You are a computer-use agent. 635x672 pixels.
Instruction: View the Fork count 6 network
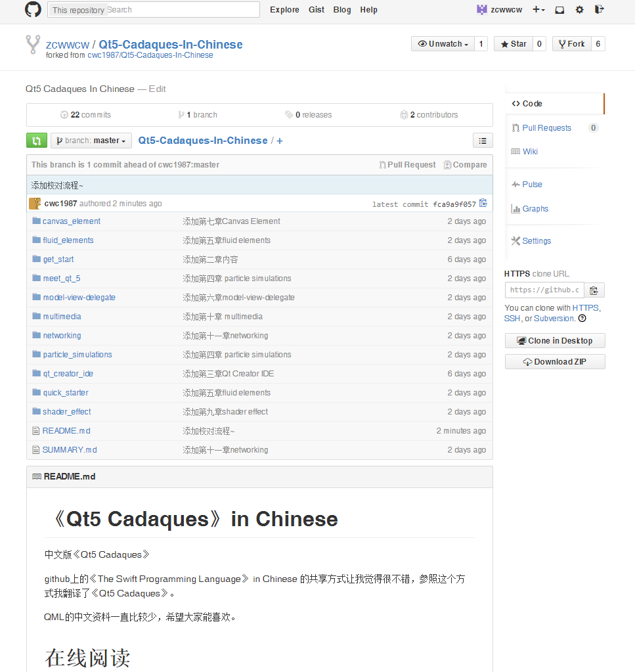(598, 44)
